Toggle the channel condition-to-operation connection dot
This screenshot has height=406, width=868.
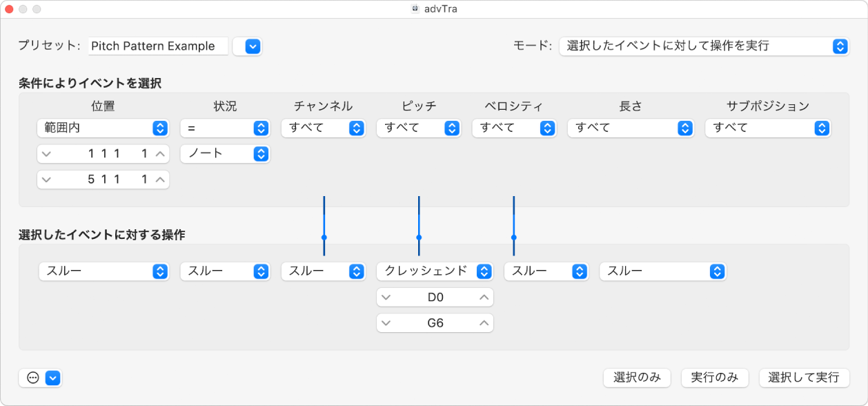tap(323, 238)
